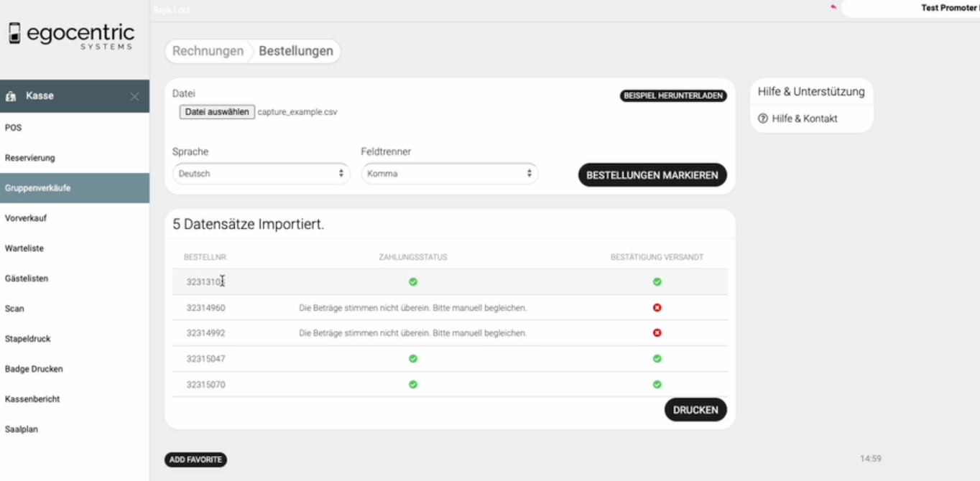
Task: Click Datei auswählen file chooser
Action: click(x=217, y=112)
